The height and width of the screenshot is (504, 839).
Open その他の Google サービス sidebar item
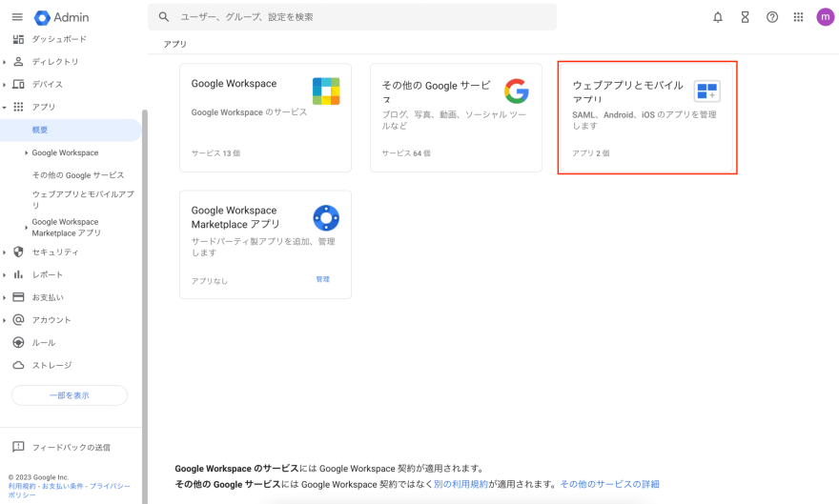click(x=77, y=175)
